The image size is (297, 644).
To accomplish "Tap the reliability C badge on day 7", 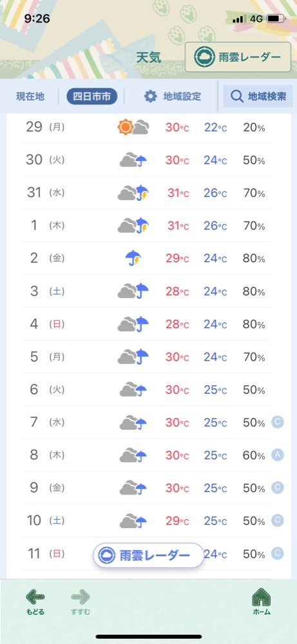I will [x=278, y=422].
